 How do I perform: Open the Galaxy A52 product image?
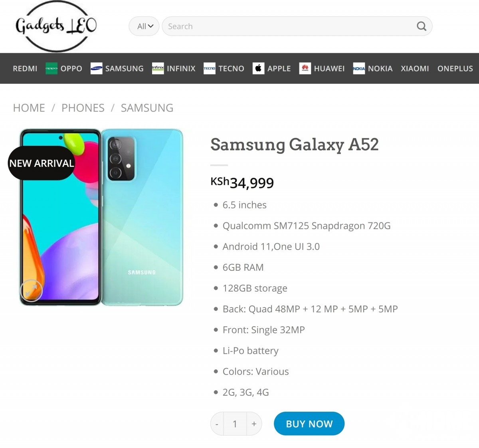click(x=101, y=217)
